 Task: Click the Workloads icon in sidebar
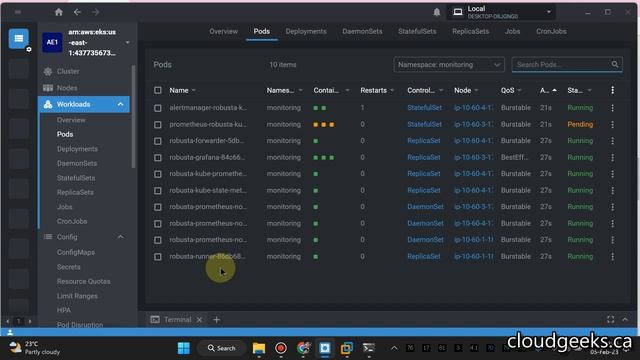click(48, 104)
